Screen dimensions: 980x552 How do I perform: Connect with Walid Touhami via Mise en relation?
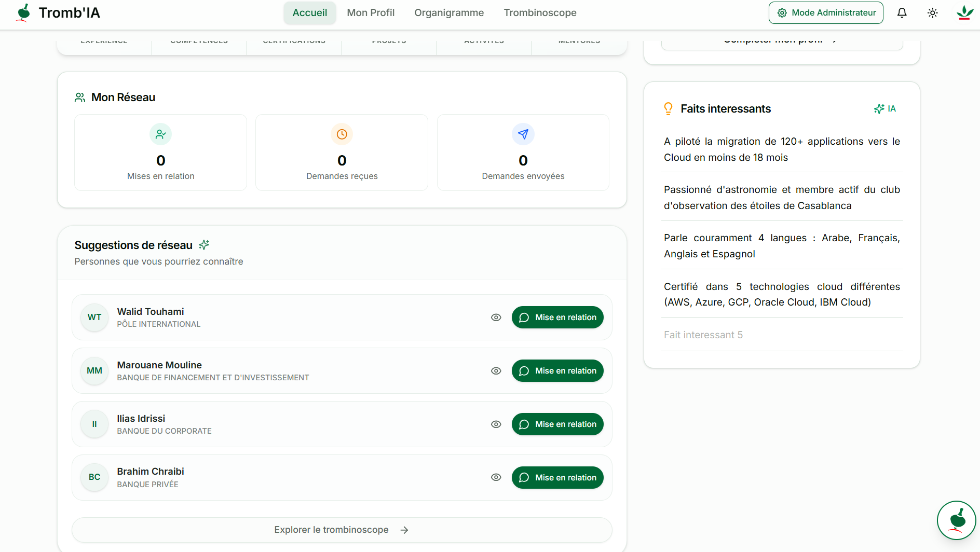(x=557, y=318)
